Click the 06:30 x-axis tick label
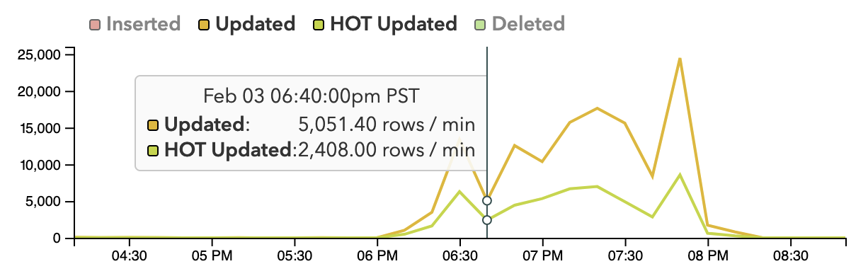Screen dimensions: 868x276 (460, 255)
